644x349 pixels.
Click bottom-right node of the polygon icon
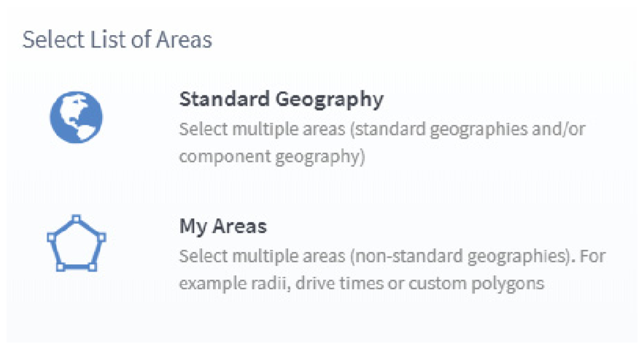pyautogui.click(x=92, y=267)
